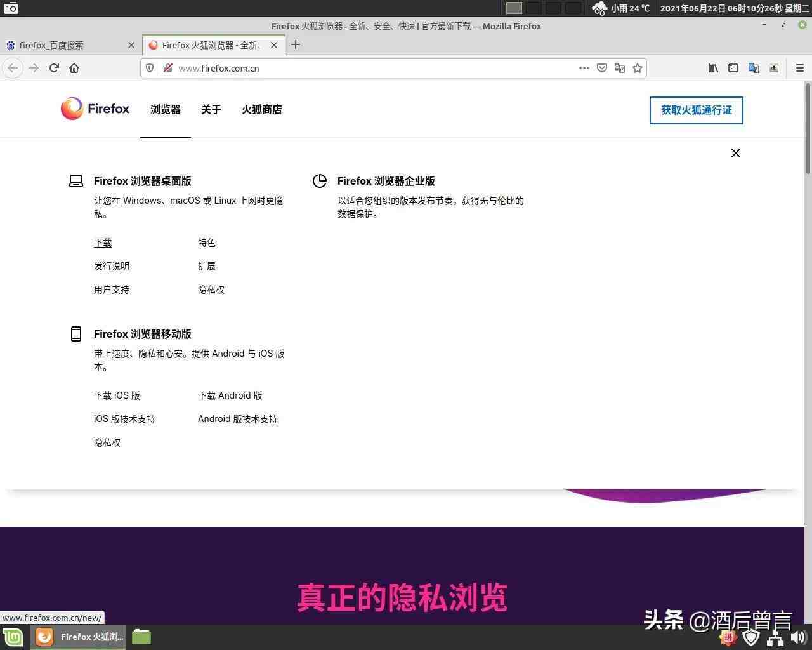The height and width of the screenshot is (650, 812).
Task: Click the pie chart icon beside 企业版
Action: (x=320, y=181)
